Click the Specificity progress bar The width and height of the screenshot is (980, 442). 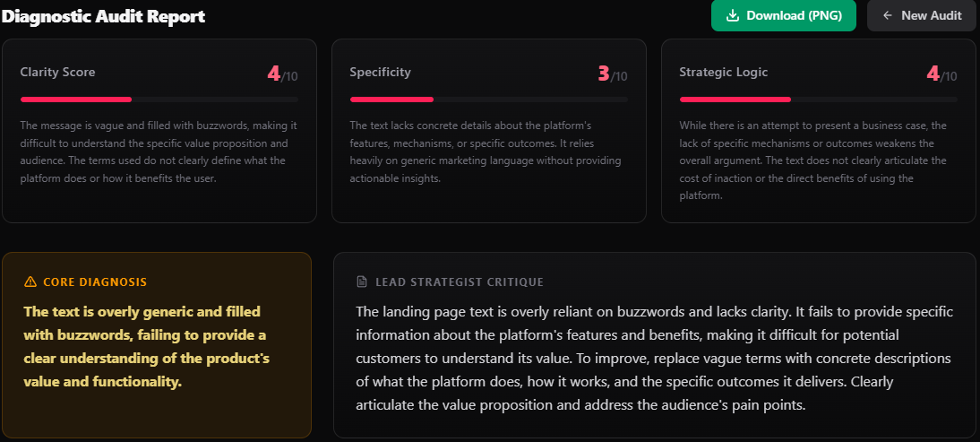tap(489, 100)
